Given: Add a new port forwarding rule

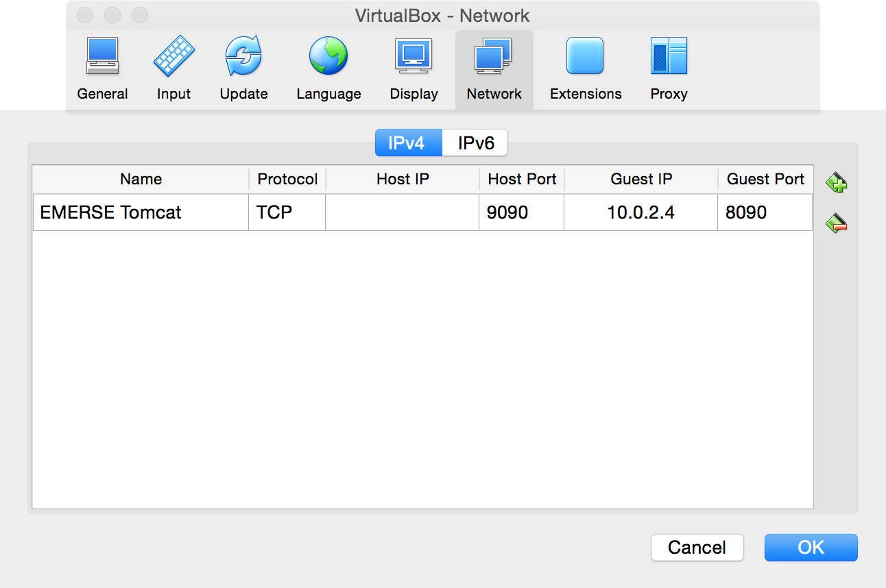Looking at the screenshot, I should click(837, 183).
